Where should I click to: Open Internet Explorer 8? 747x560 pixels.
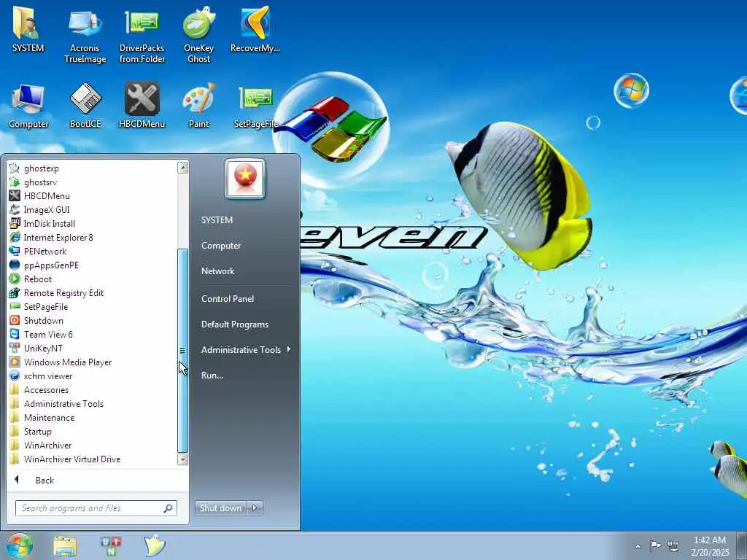pos(93,237)
